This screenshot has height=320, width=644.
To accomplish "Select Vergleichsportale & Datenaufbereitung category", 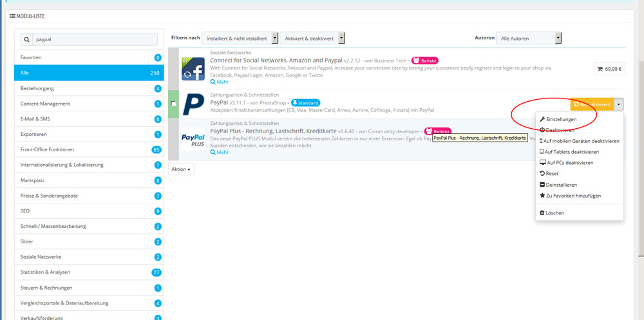I will (89, 303).
